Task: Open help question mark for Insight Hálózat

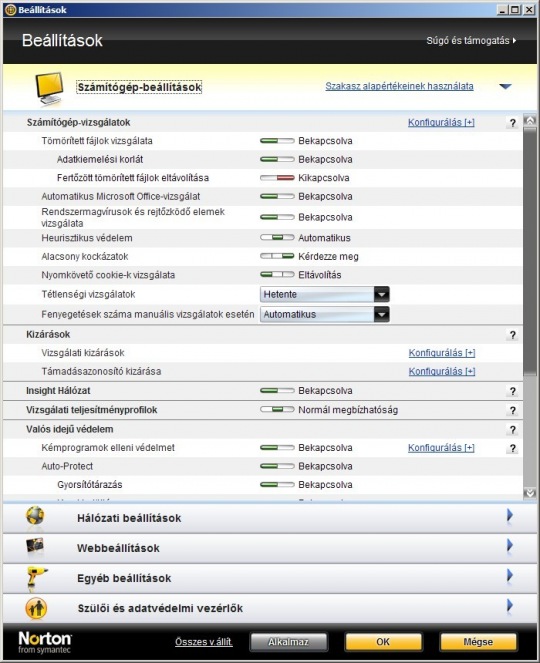Action: click(x=512, y=391)
